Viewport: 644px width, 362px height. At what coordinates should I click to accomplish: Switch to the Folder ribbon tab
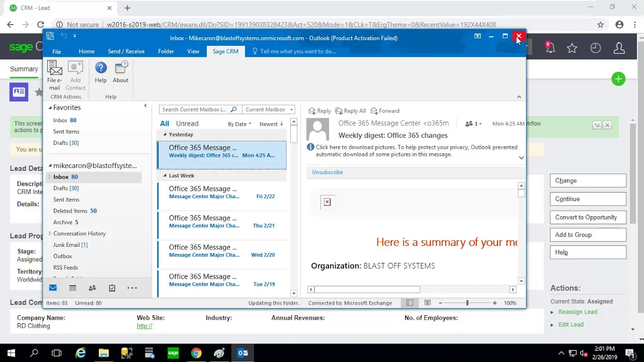[166, 51]
